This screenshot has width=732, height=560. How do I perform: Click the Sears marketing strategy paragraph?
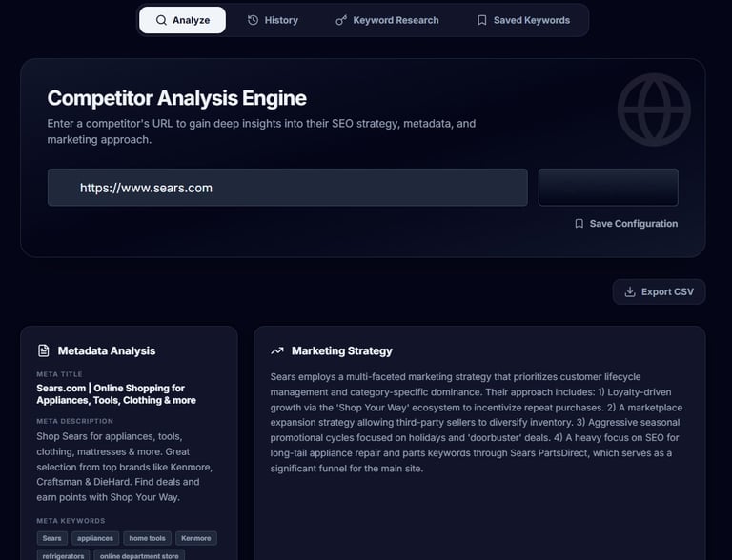pos(477,422)
